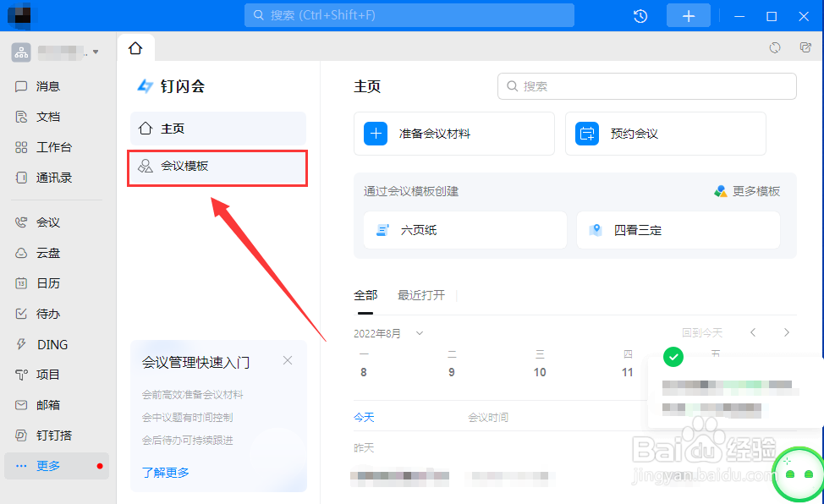This screenshot has height=504, width=824.
Task: Select date 10 in calendar
Action: point(540,372)
